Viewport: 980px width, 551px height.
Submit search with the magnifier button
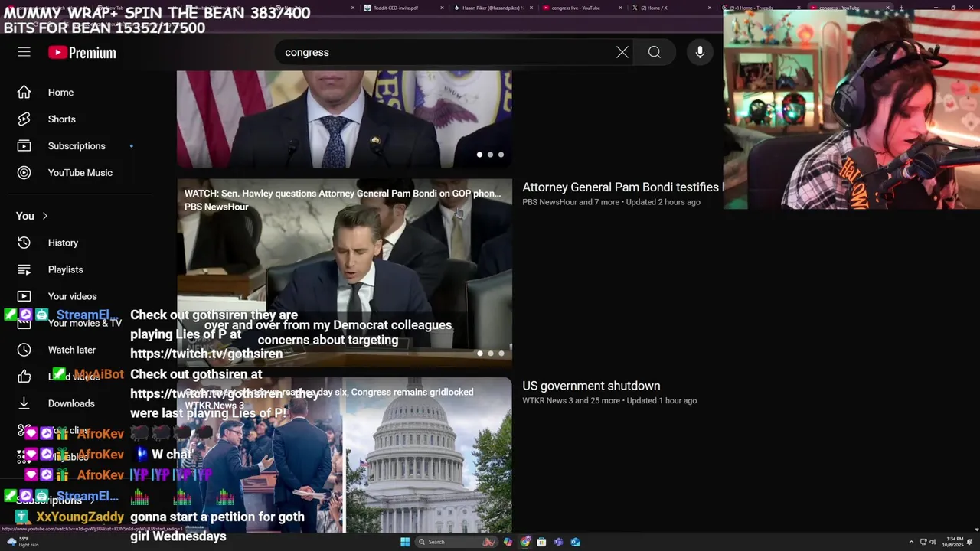pyautogui.click(x=655, y=52)
